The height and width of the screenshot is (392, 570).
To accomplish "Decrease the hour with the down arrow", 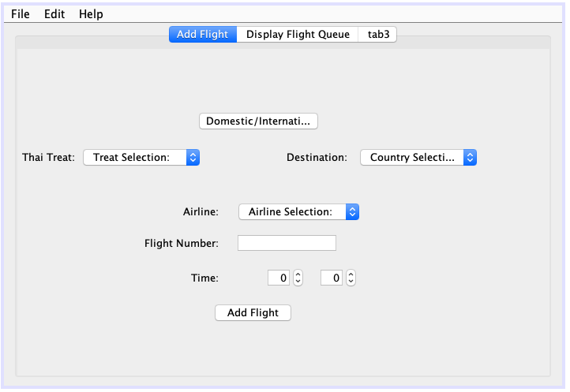I will tap(298, 282).
